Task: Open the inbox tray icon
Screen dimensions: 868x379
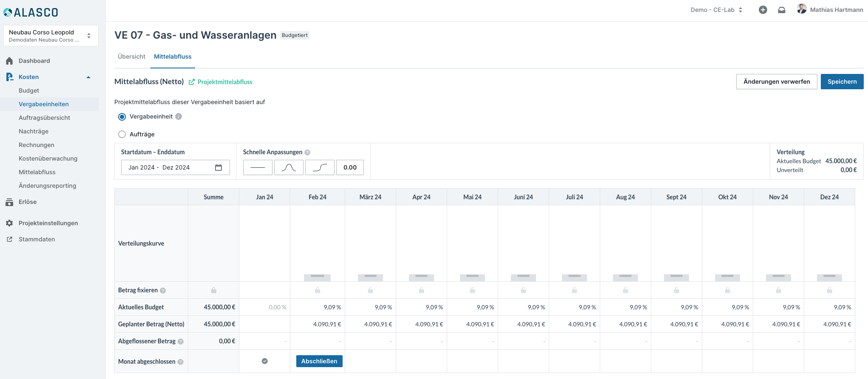Action: (x=781, y=10)
